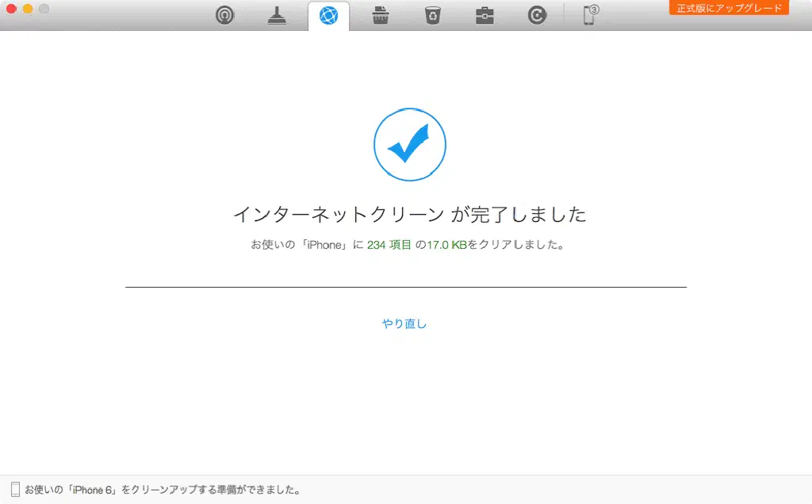Open the Quick Clean concentric-circles icon
This screenshot has width=812, height=504.
(225, 15)
